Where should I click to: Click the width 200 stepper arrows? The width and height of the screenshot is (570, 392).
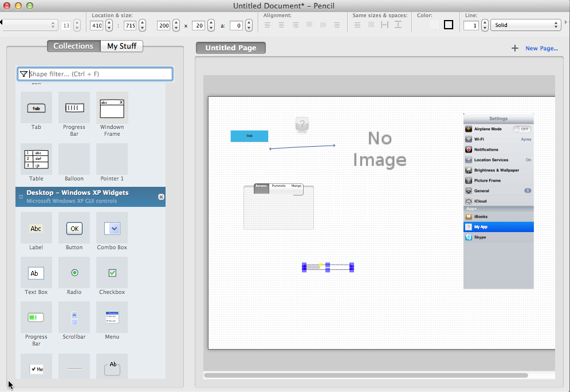click(x=176, y=25)
